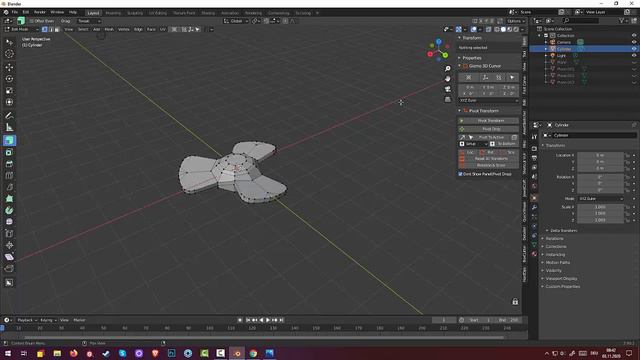Open the timeline Playback menu

pos(27,320)
